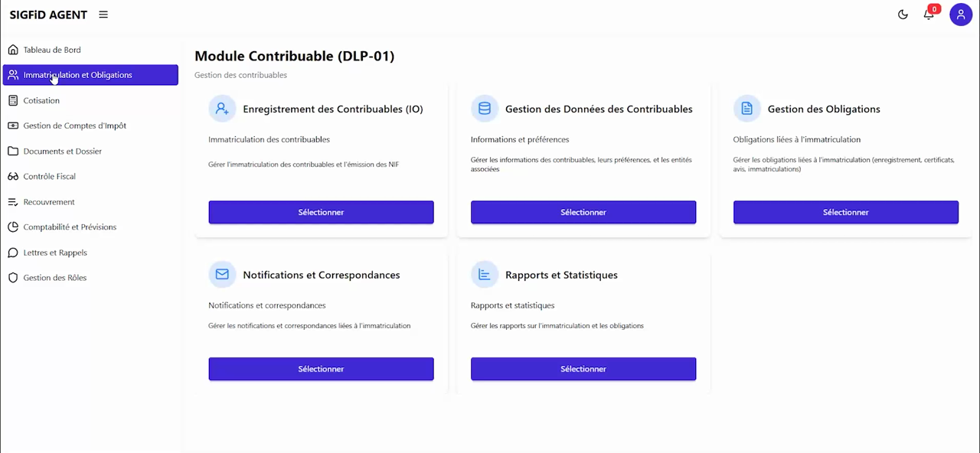This screenshot has height=453, width=980.
Task: Open the Tableau de Bord dashboard icon
Action: pyautogui.click(x=13, y=49)
